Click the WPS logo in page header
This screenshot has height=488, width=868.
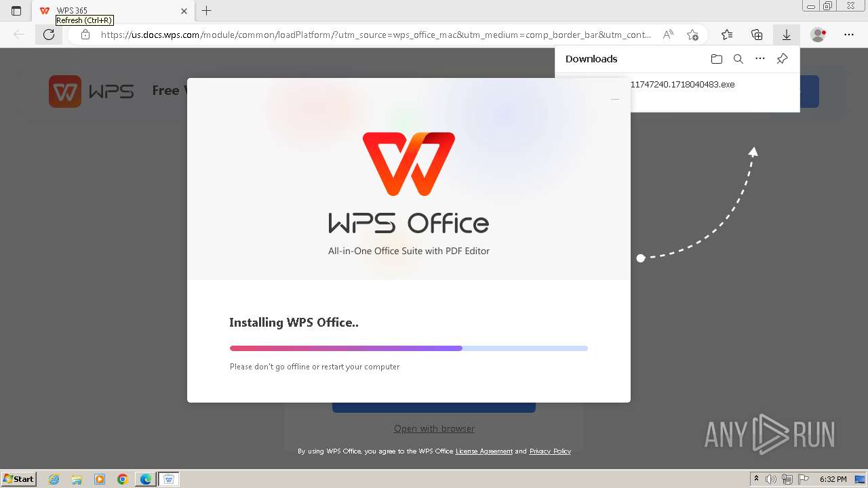[92, 91]
